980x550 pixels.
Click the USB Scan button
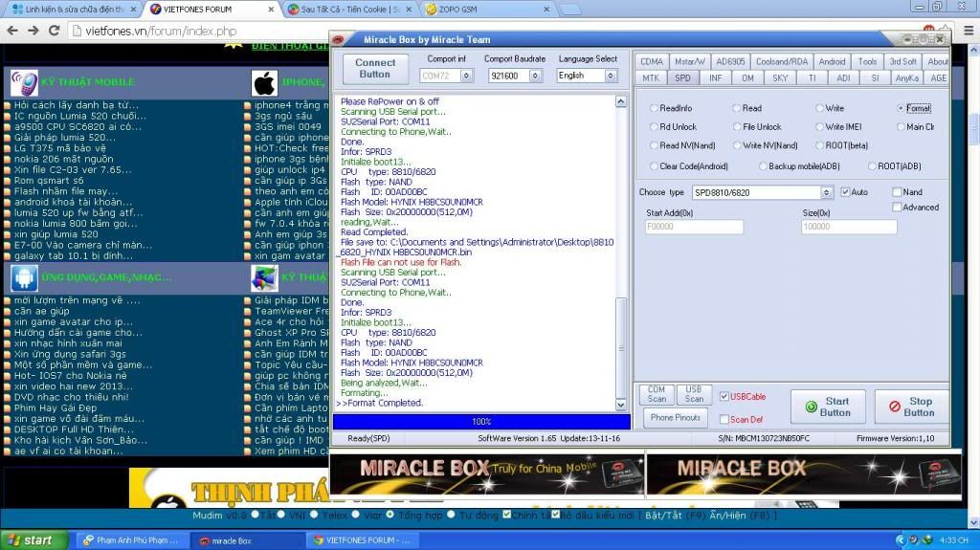(x=694, y=394)
